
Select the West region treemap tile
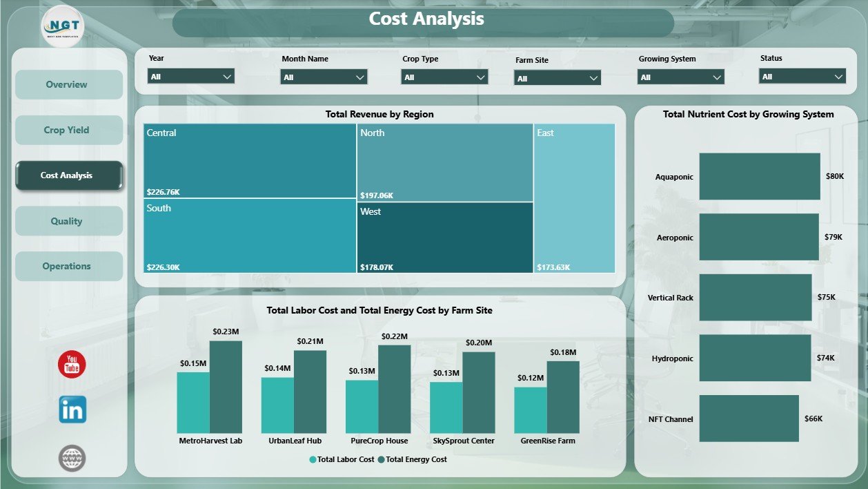[x=445, y=238]
